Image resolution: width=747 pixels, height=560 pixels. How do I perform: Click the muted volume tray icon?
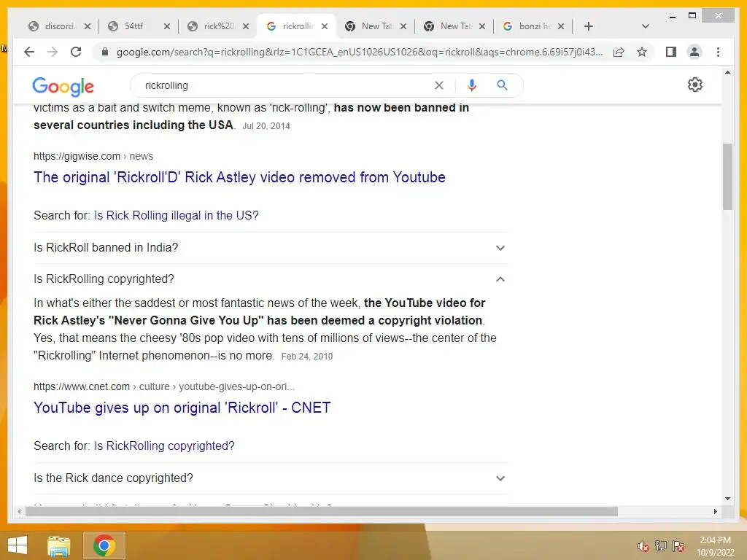click(x=643, y=546)
